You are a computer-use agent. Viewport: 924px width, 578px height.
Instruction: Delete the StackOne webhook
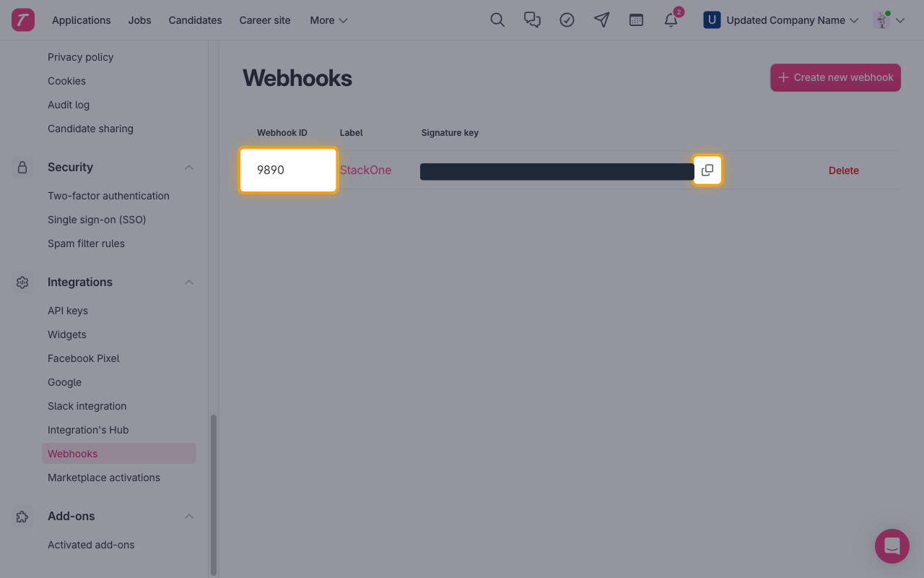point(844,171)
